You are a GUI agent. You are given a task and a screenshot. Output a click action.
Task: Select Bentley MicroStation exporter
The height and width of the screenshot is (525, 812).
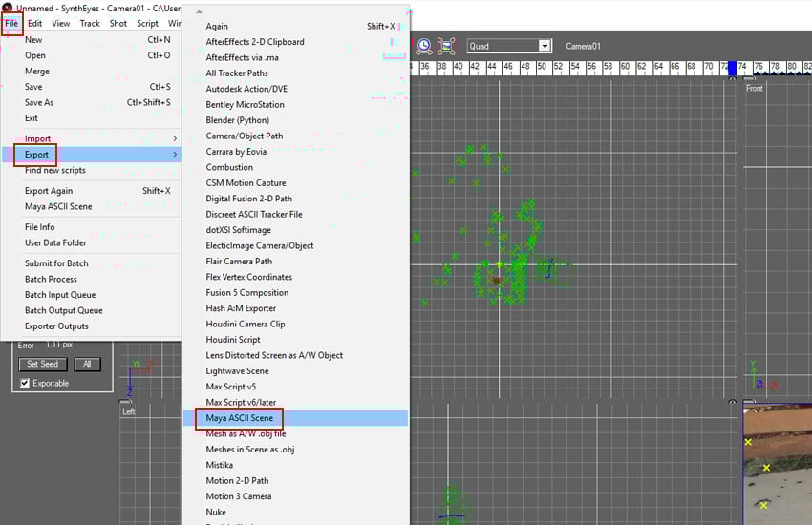tap(296, 104)
